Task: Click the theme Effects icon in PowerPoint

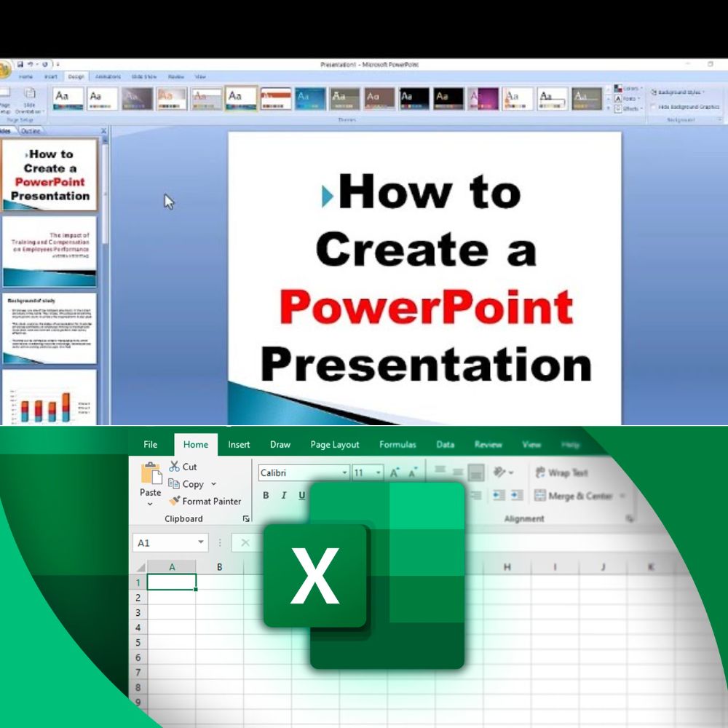Action: (x=618, y=108)
